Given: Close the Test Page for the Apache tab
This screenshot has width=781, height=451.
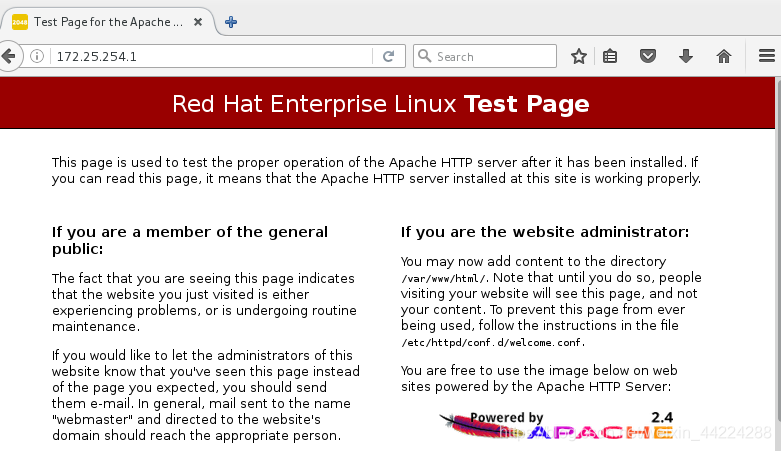Looking at the screenshot, I should pos(198,22).
